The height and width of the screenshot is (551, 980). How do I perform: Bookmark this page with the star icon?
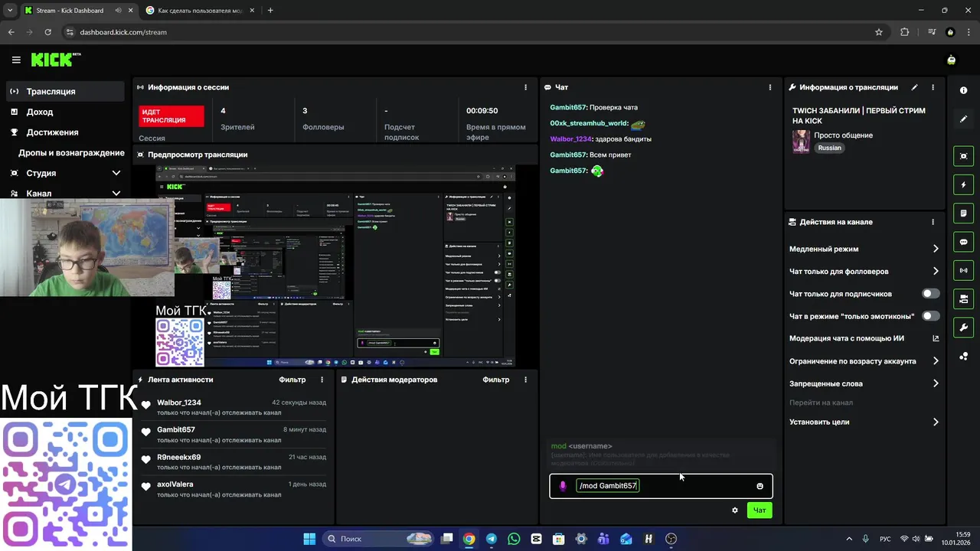(x=879, y=32)
